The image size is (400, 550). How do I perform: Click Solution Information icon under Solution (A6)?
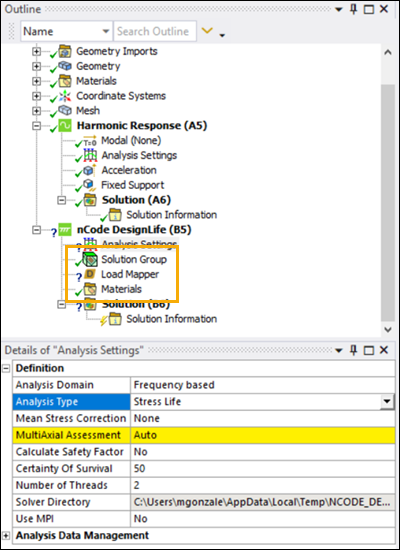pyautogui.click(x=115, y=215)
